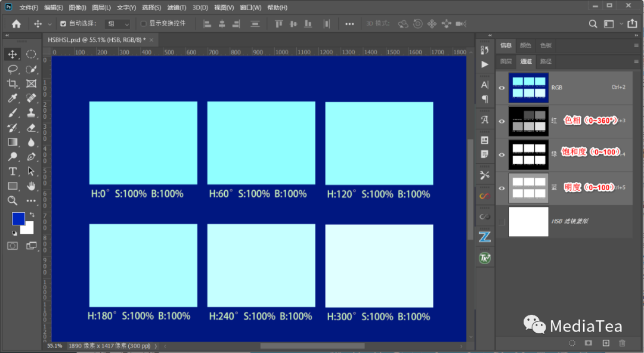The width and height of the screenshot is (644, 353).
Task: Select the Horizontal Type tool
Action: click(x=13, y=171)
